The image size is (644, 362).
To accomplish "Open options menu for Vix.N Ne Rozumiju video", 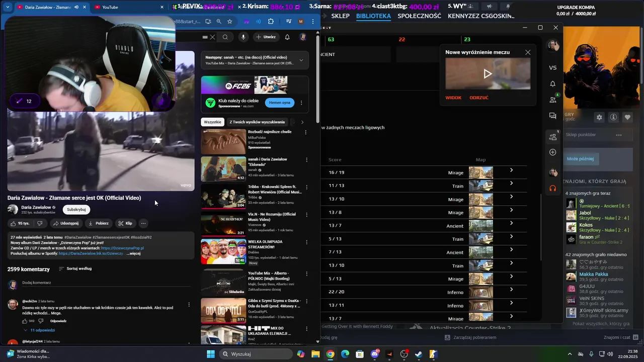I will point(306,215).
